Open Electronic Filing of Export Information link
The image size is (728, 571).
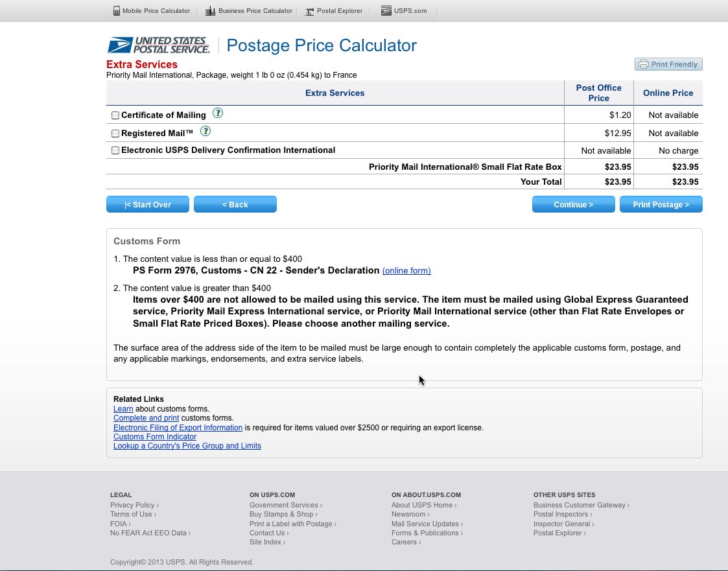(178, 428)
